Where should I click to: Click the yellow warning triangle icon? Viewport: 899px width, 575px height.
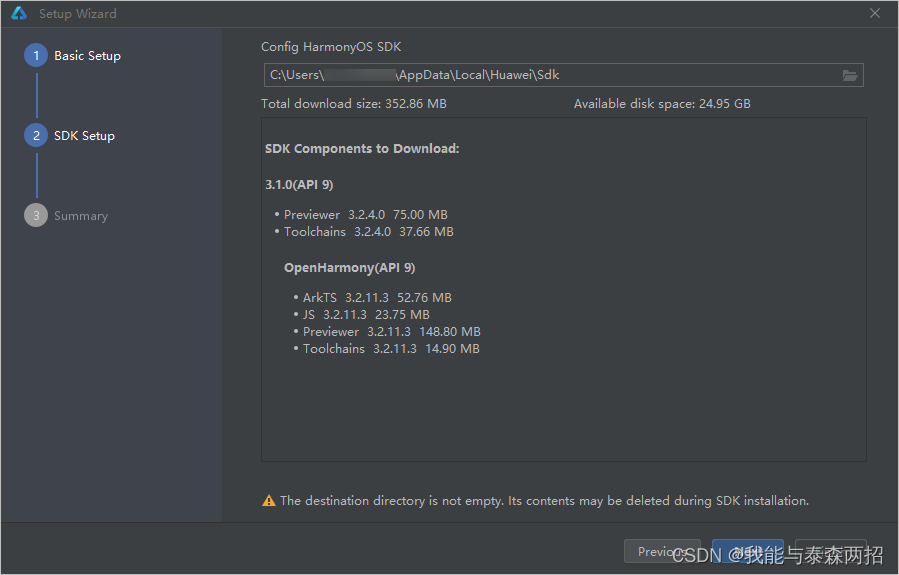(268, 500)
